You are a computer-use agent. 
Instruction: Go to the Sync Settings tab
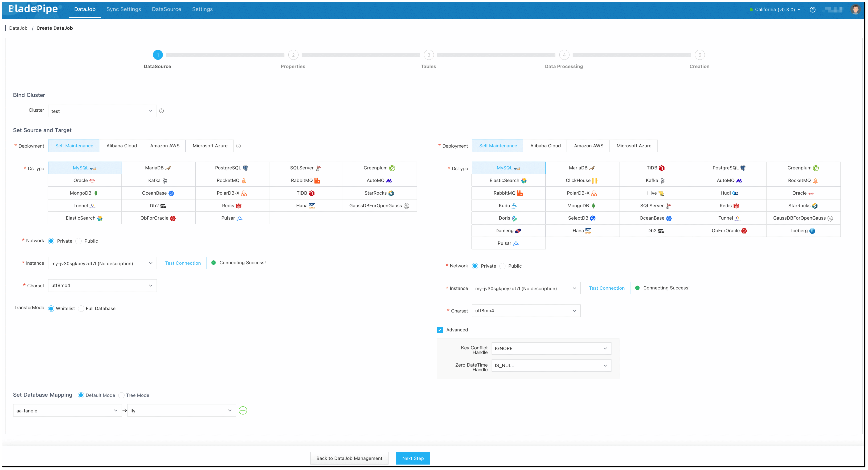(124, 9)
